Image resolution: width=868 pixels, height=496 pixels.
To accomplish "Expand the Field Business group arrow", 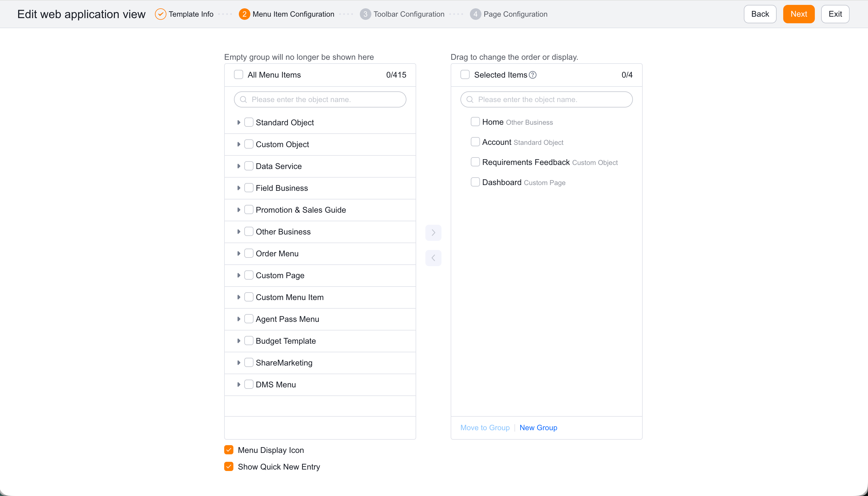I will (239, 188).
